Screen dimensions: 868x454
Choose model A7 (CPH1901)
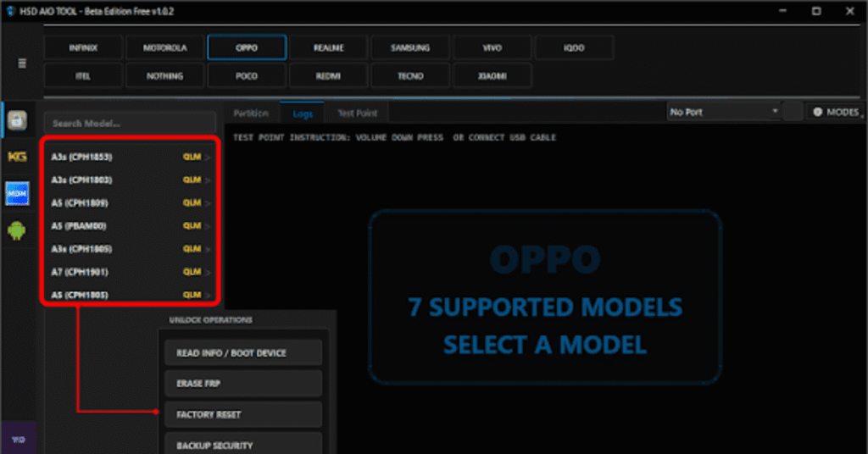click(131, 272)
